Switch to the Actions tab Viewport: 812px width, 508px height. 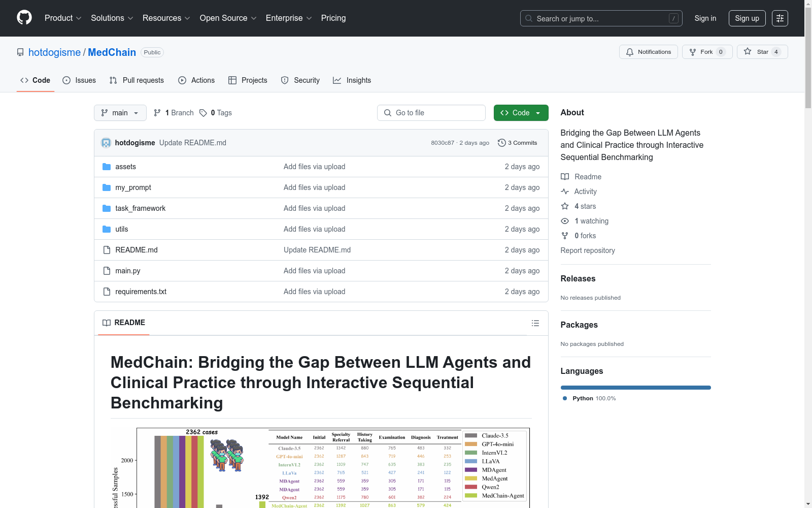point(196,80)
